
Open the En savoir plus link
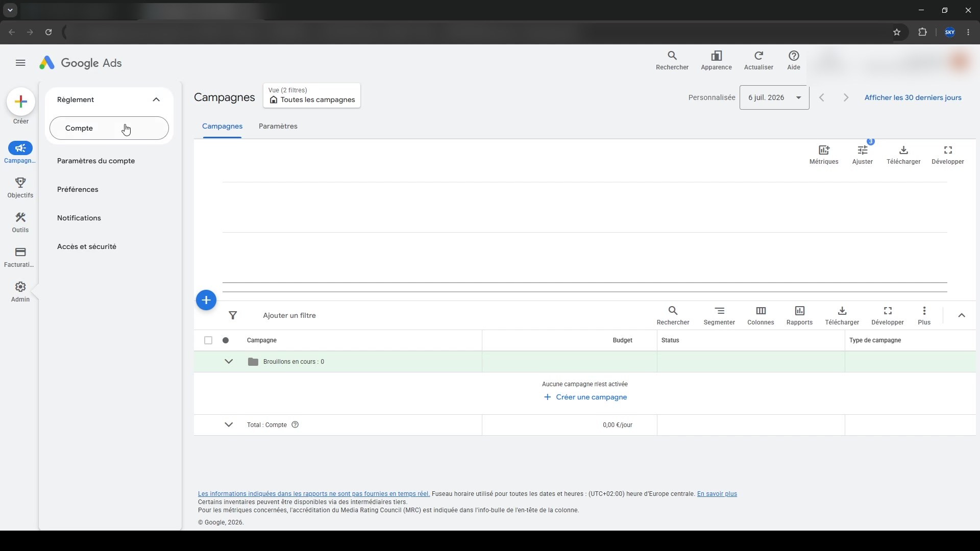717,494
